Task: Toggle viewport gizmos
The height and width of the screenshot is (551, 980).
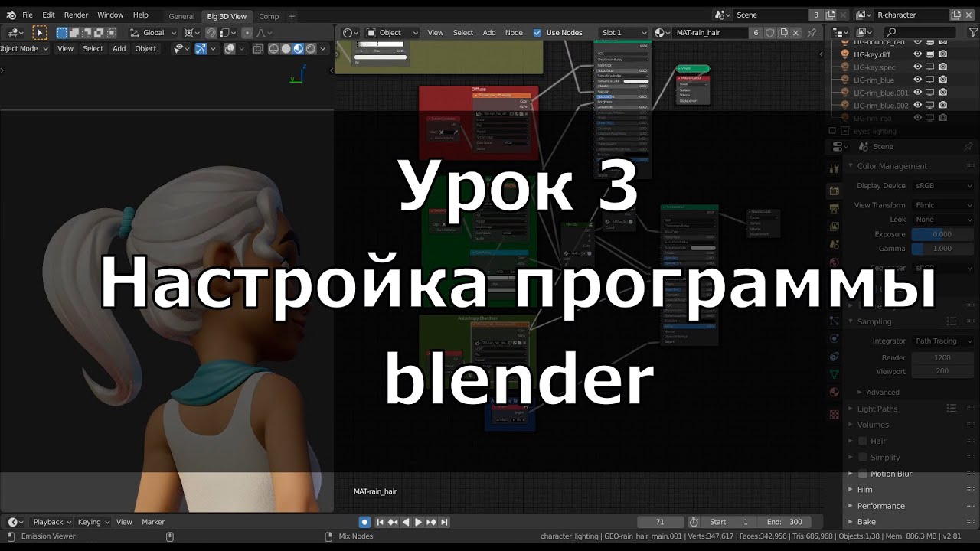Action: pos(201,48)
